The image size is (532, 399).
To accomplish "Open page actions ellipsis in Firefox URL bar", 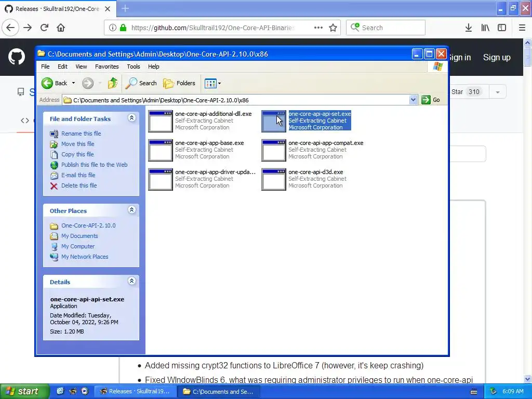I will pyautogui.click(x=318, y=28).
